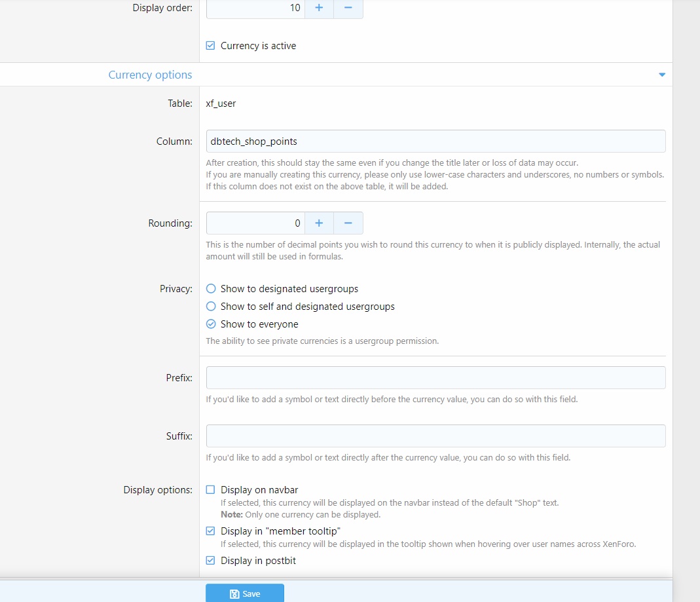Click the Rounding minus icon

(x=348, y=223)
